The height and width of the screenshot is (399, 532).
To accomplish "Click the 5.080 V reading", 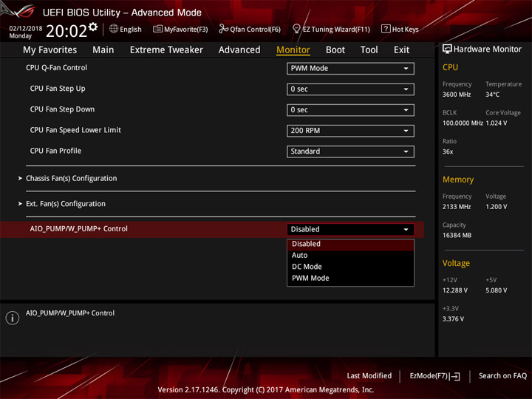I will [x=497, y=290].
